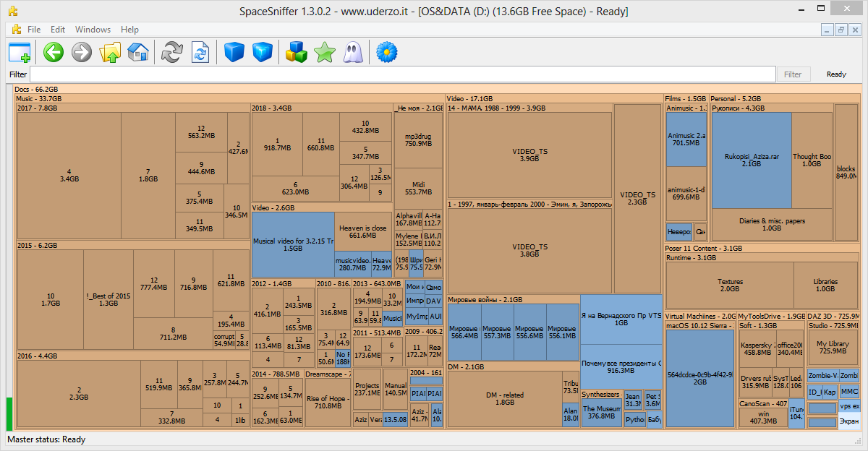Click the plain blue cube Less detail icon

click(x=234, y=52)
